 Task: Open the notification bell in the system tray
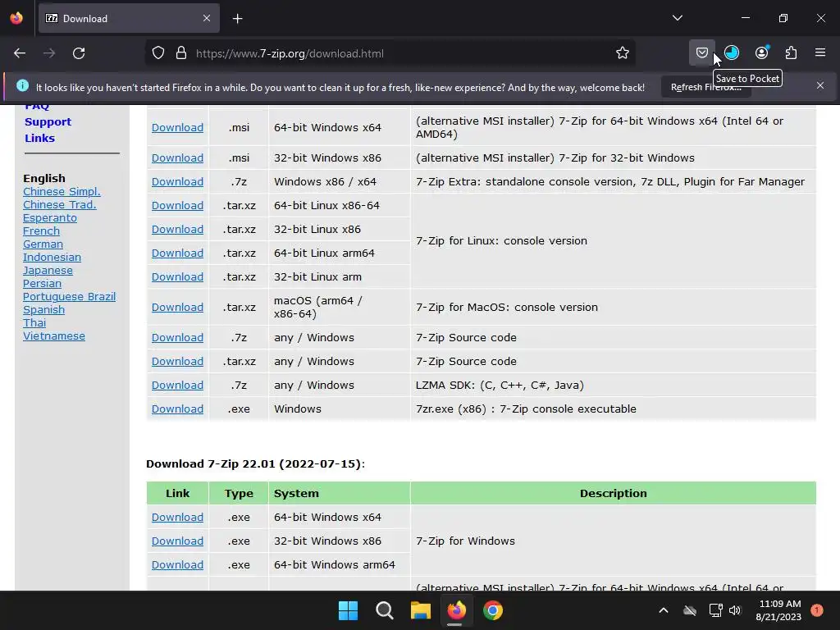pyautogui.click(x=817, y=609)
